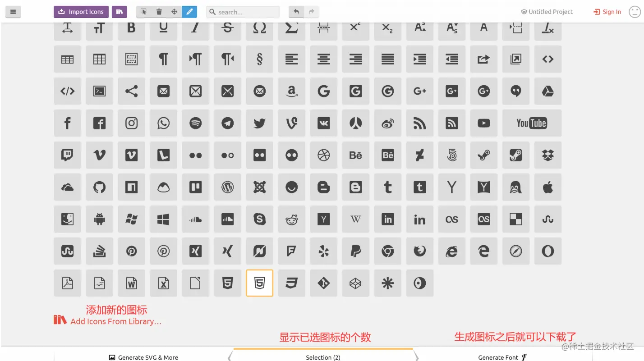Activate the Move tool
This screenshot has height=361, width=644.
[x=175, y=12]
